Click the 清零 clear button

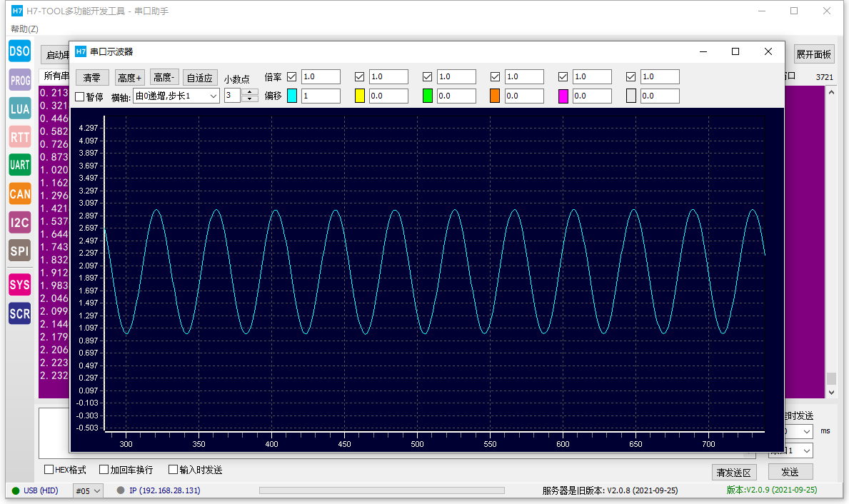(x=92, y=77)
